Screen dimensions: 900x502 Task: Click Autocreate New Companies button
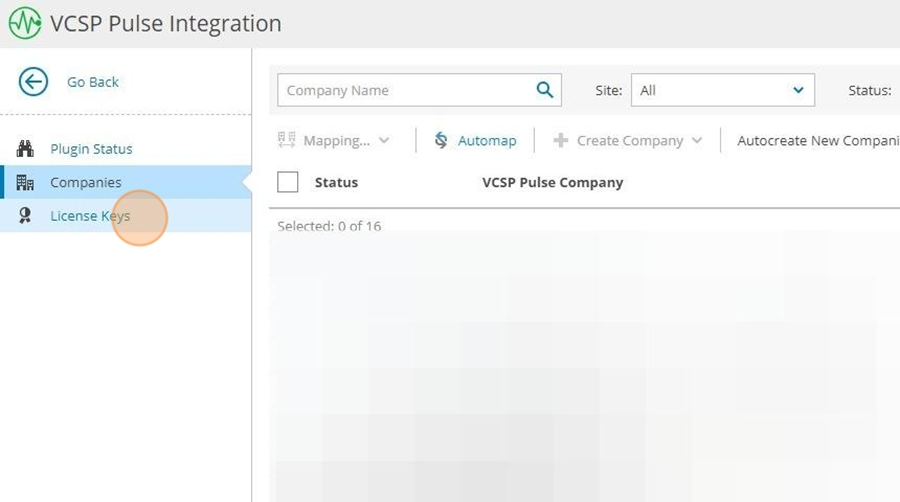tap(818, 141)
